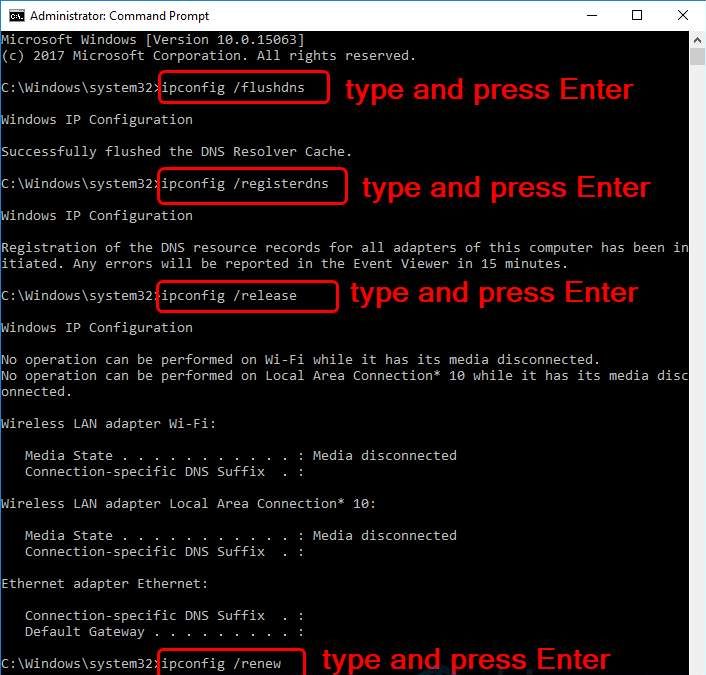The width and height of the screenshot is (706, 675).
Task: Maximize the Command Prompt window
Action: (x=637, y=16)
